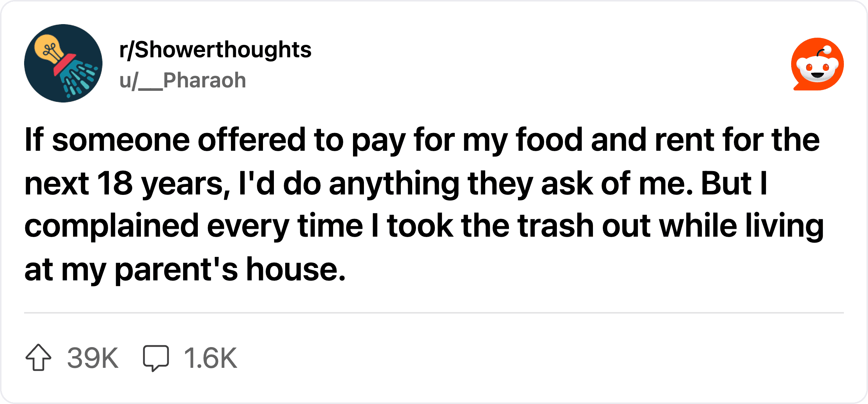This screenshot has height=404, width=868.
Task: Visit the r/Showerthoughts subreddit link
Action: [x=215, y=50]
